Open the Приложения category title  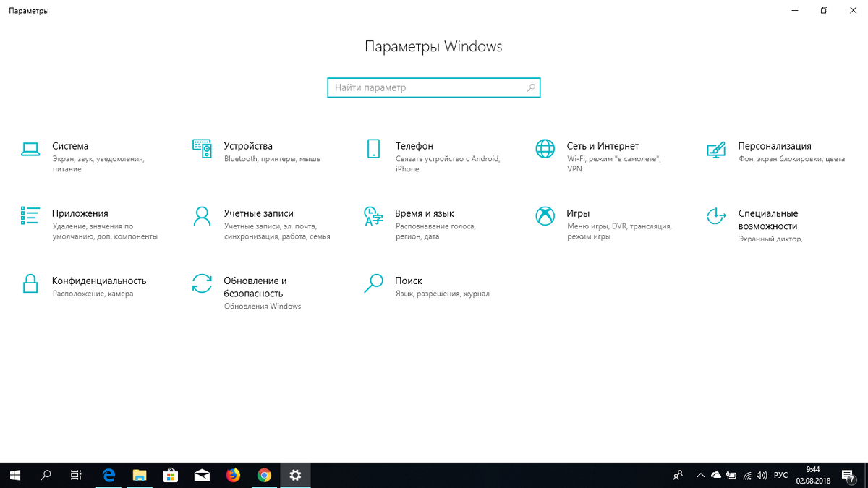click(x=80, y=213)
